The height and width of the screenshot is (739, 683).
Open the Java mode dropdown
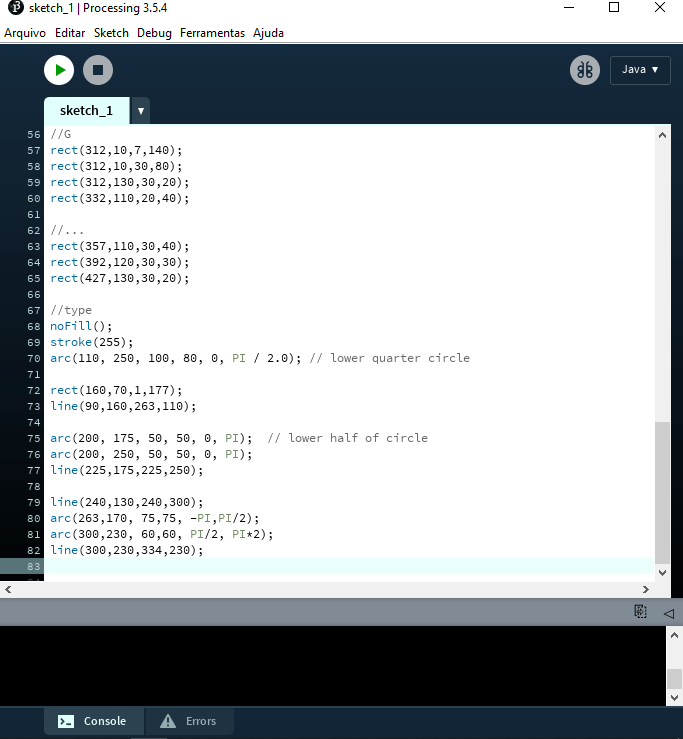click(640, 70)
